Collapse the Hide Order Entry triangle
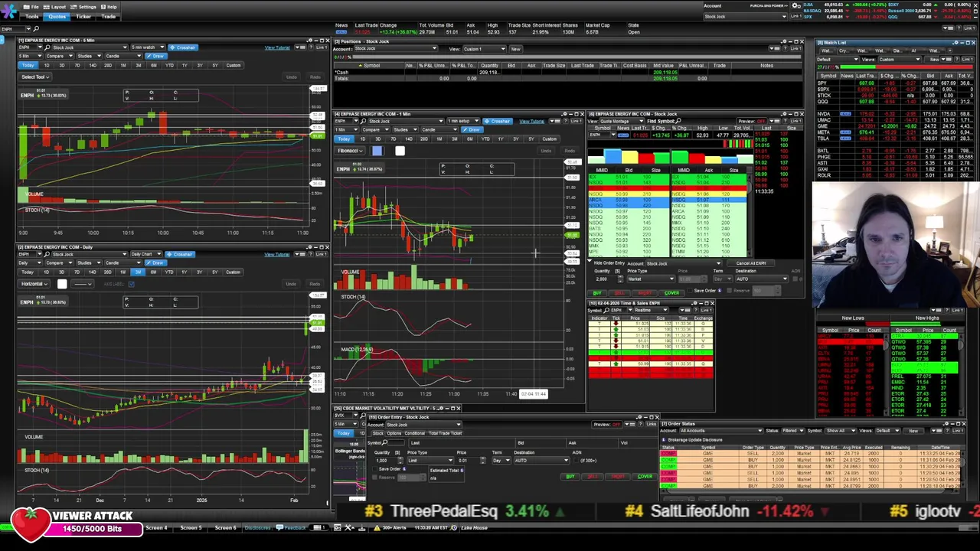 coord(590,261)
